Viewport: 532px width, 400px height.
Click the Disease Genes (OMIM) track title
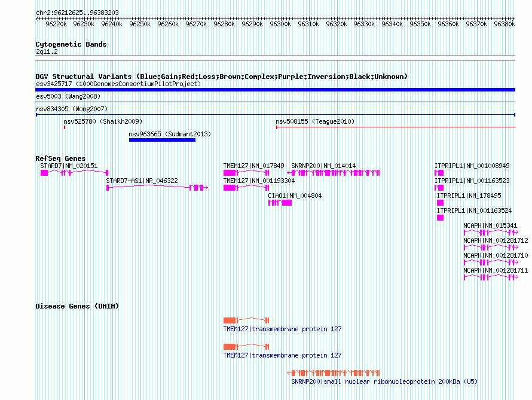pyautogui.click(x=77, y=306)
